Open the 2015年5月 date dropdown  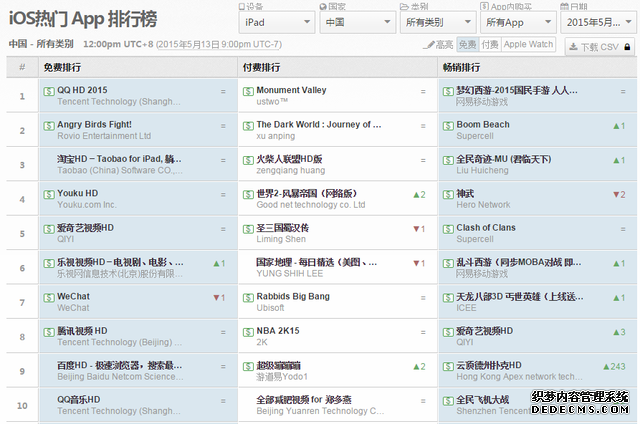(598, 22)
